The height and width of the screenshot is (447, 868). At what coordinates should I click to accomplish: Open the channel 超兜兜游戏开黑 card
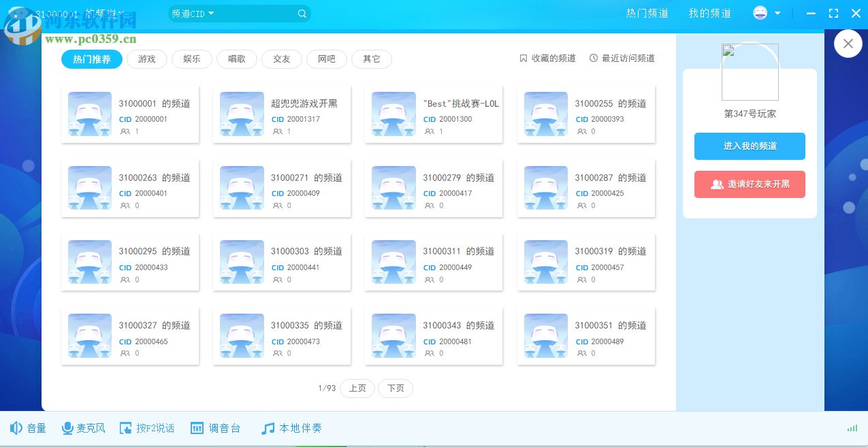click(281, 114)
